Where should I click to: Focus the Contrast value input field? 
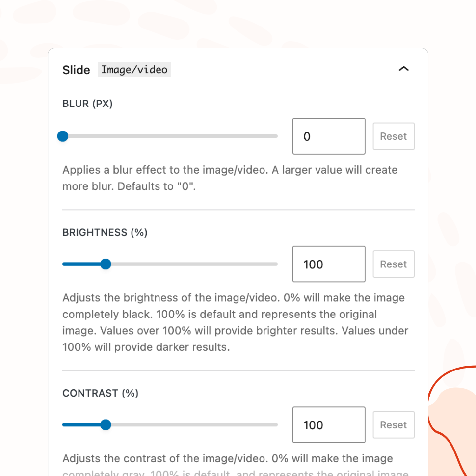329,425
